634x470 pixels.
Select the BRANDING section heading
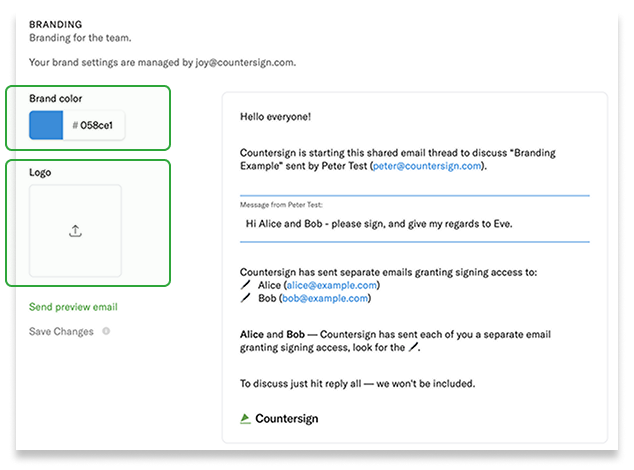pyautogui.click(x=55, y=25)
